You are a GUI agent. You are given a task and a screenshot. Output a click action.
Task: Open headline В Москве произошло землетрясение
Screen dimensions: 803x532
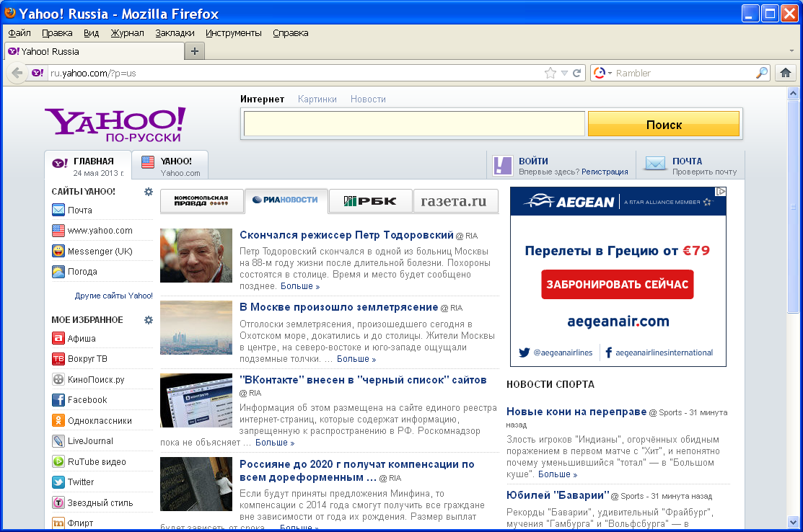click(339, 307)
